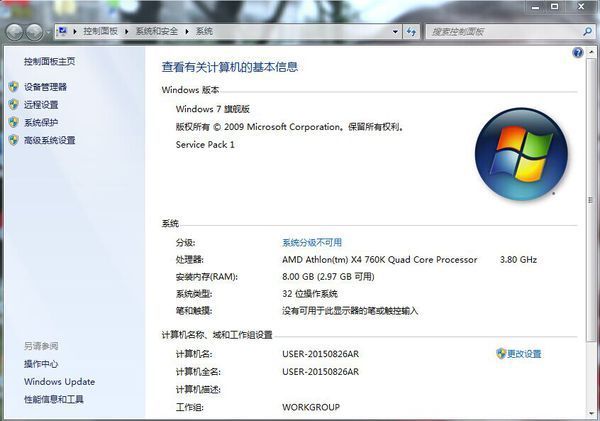The width and height of the screenshot is (600, 421).
Task: Select the 系统 breadcrumb item
Action: (x=204, y=31)
